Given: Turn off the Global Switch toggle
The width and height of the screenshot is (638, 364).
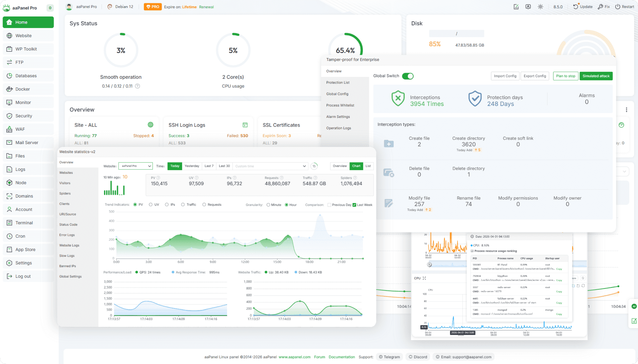Looking at the screenshot, I should (408, 76).
